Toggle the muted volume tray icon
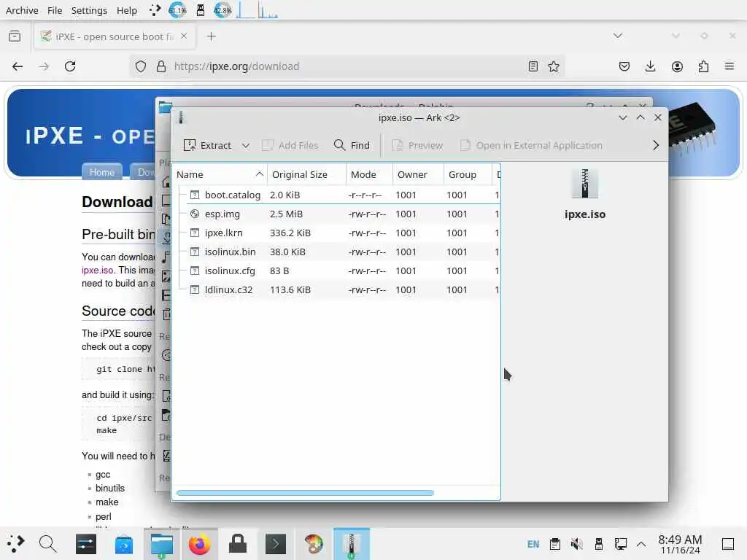 [577, 544]
